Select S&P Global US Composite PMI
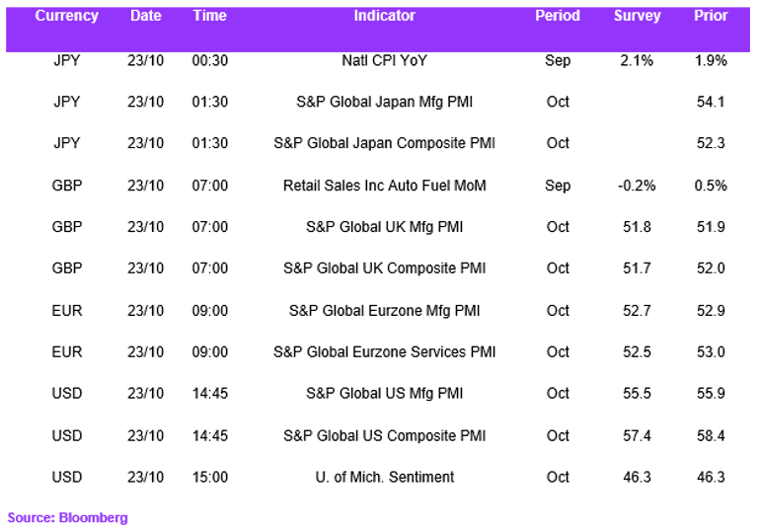This screenshot has height=532, width=760. click(x=384, y=436)
